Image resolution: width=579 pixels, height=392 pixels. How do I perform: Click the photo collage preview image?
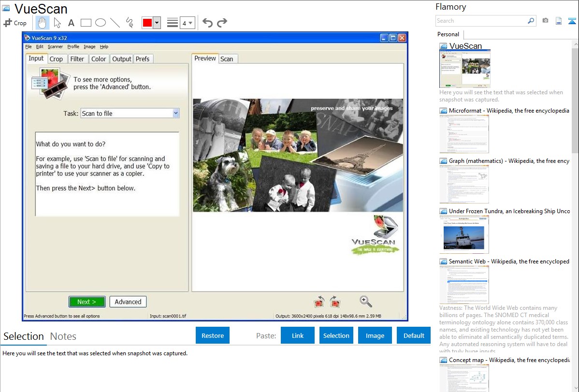point(298,155)
